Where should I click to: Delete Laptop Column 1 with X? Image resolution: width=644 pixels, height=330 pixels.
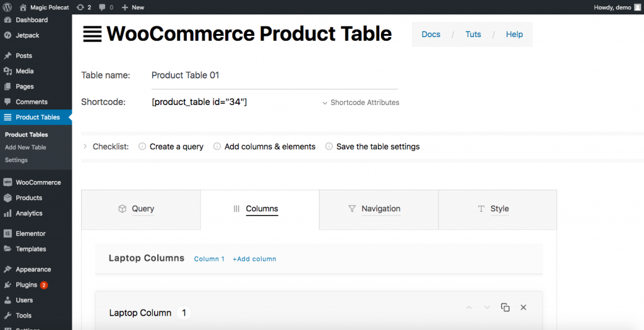coord(523,307)
